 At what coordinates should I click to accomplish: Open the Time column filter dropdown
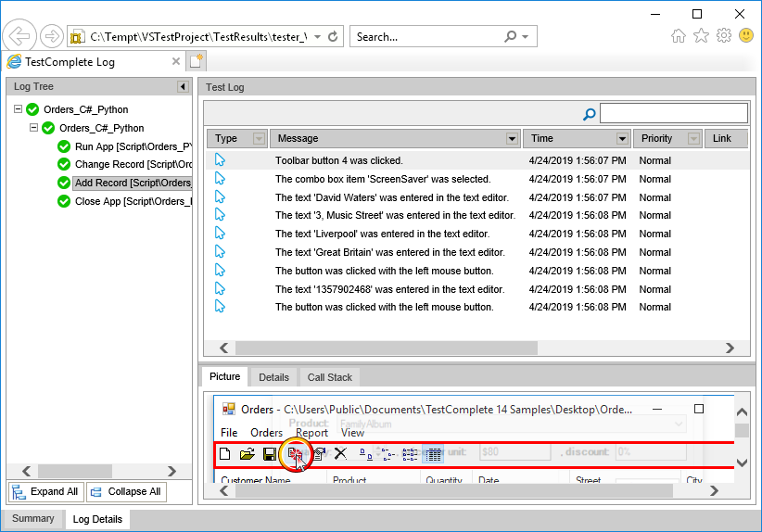click(622, 138)
